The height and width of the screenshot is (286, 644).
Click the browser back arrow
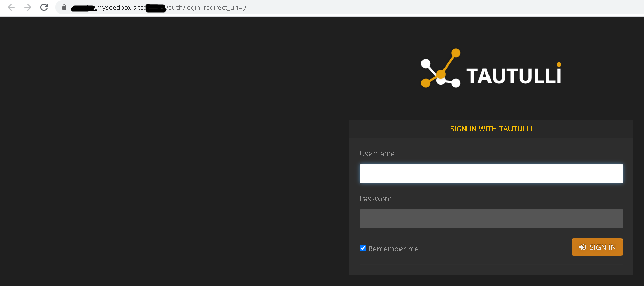pos(11,7)
